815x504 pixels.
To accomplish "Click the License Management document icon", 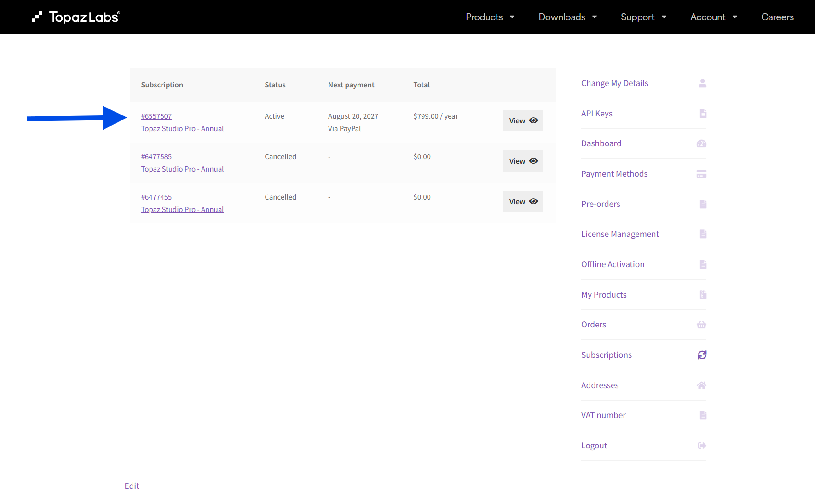I will click(703, 234).
